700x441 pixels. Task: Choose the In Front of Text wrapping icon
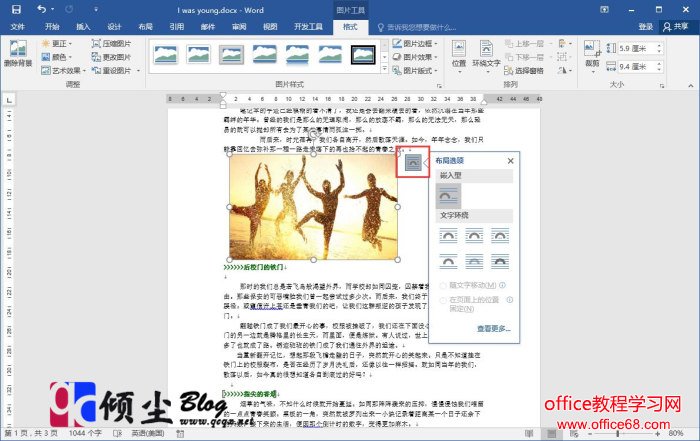pyautogui.click(x=500, y=262)
